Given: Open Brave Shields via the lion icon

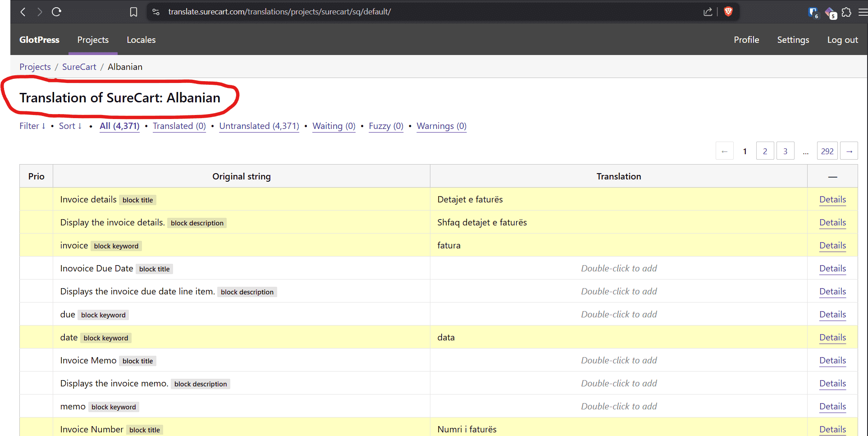Looking at the screenshot, I should point(728,12).
